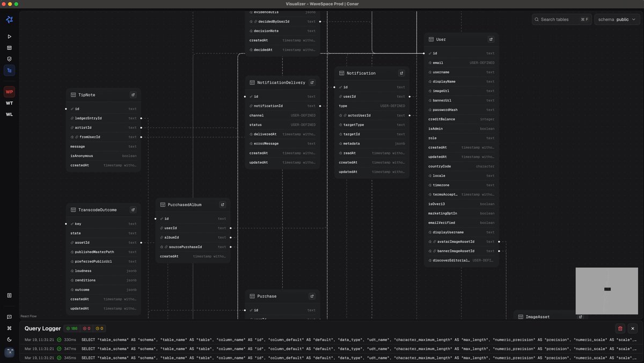Image resolution: width=644 pixels, height=363 pixels.
Task: Switch to the WP connection
Action: point(9,92)
